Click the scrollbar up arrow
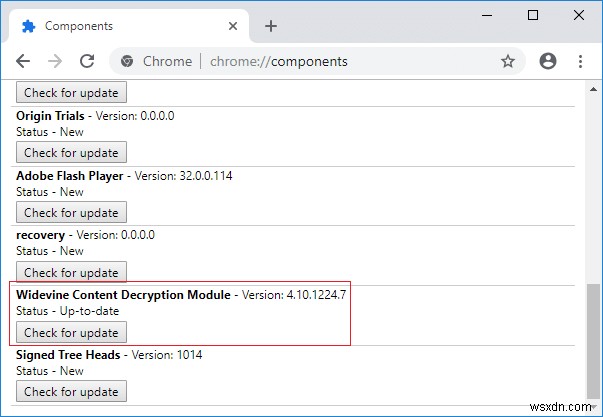603x417 pixels. (593, 89)
